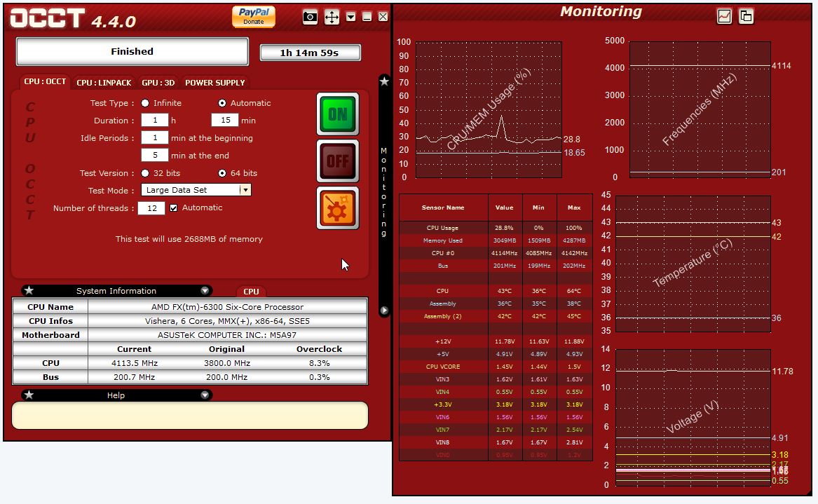Switch to the GPU : 3D tab

158,83
